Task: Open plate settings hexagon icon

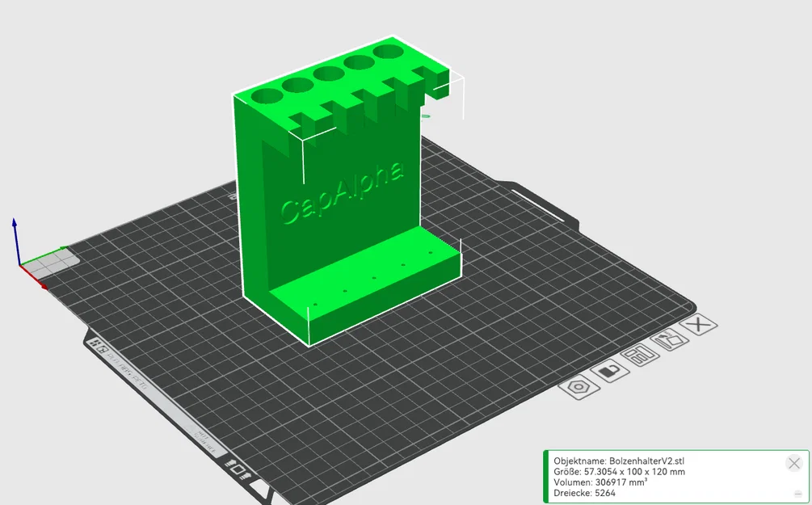Action: tap(579, 387)
